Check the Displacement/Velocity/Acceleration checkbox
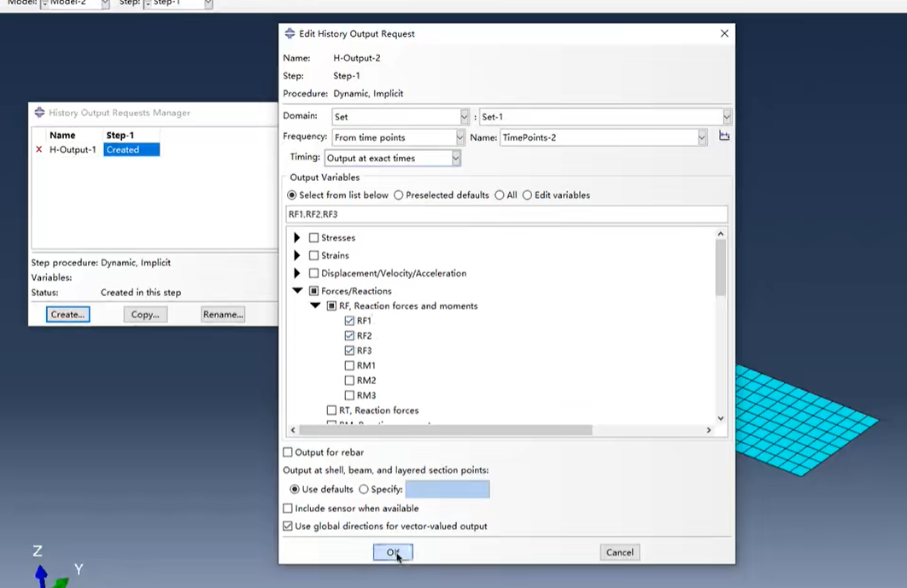 tap(313, 273)
